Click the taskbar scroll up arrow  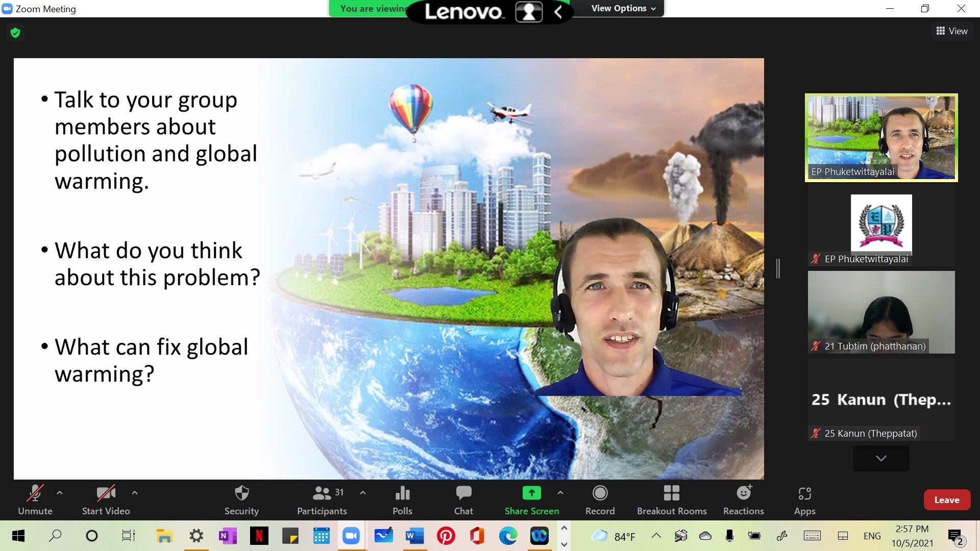(564, 528)
